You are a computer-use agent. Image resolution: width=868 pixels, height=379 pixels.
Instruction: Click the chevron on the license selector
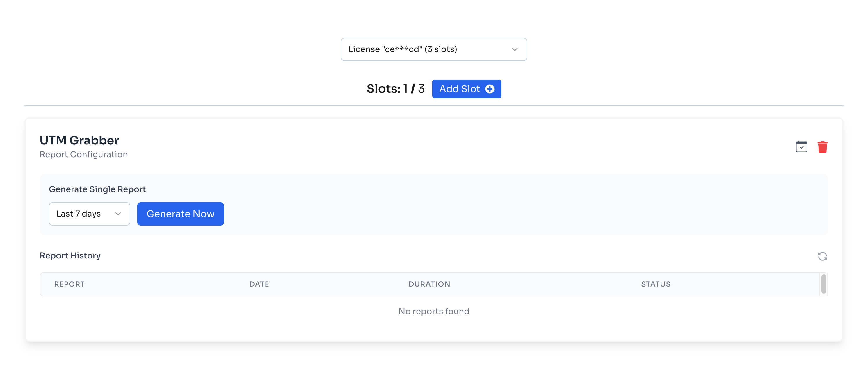[x=515, y=49]
